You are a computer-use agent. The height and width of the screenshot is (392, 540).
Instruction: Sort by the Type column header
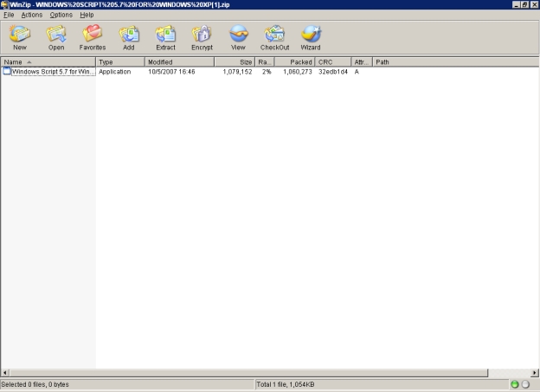pos(120,62)
